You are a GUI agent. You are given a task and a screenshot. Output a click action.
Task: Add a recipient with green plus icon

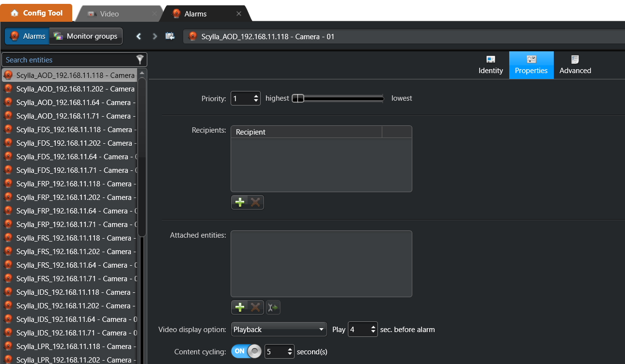239,202
